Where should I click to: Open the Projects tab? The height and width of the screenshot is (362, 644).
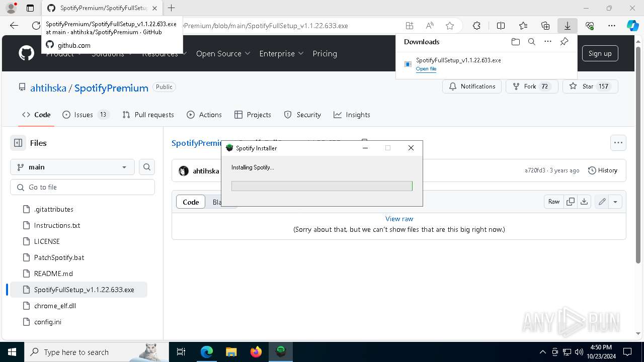[x=253, y=115]
